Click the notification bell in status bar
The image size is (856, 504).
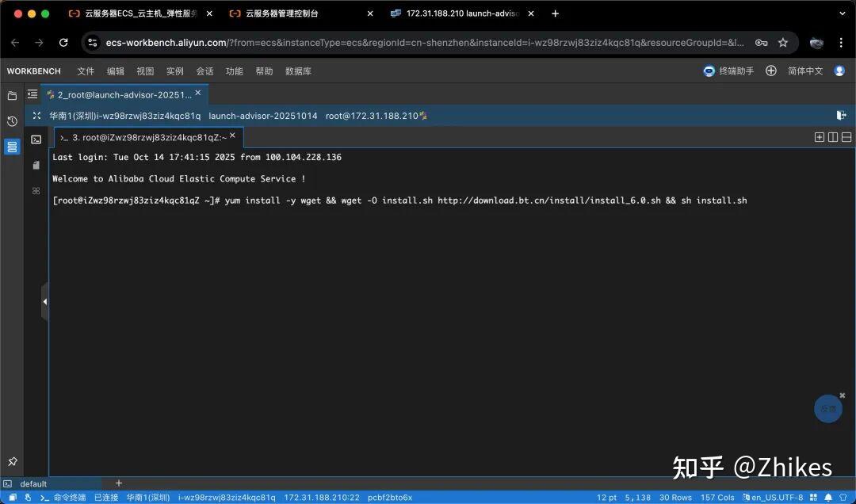click(x=828, y=498)
